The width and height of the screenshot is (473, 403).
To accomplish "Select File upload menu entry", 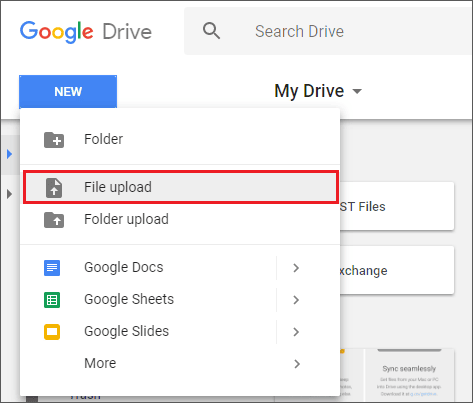I will point(181,187).
